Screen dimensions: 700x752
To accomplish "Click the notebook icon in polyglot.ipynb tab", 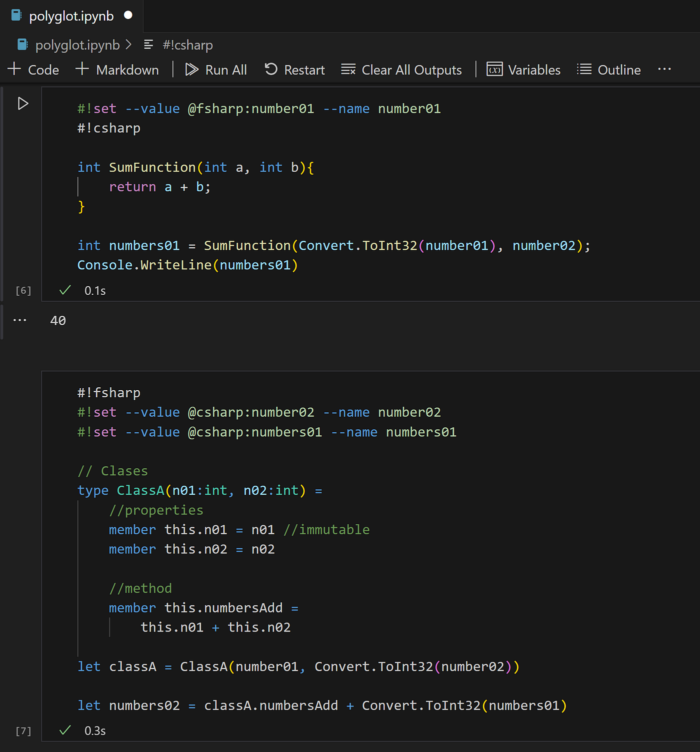I will point(16,16).
